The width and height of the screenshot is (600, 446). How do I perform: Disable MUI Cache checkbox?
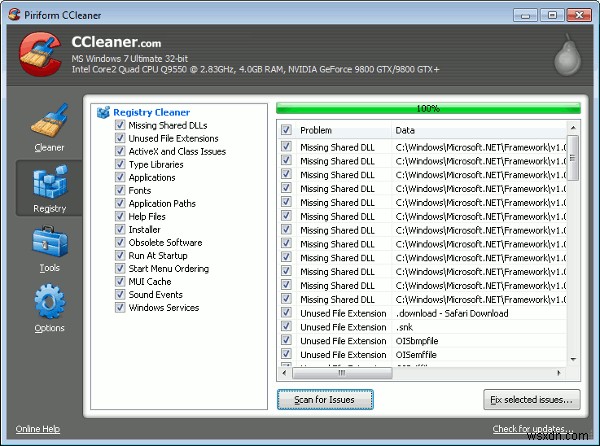(120, 281)
